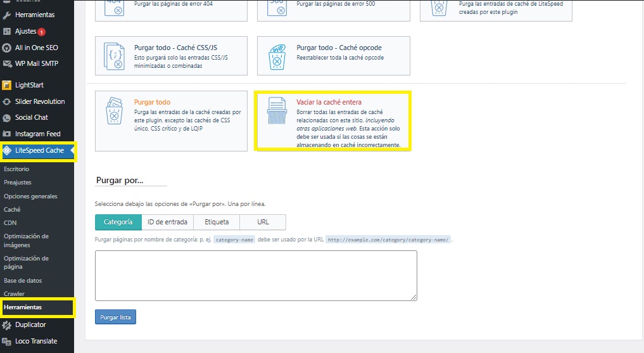Open Ajustes menu with notification badge
Viewport: 644px width, 353px height.
point(25,31)
